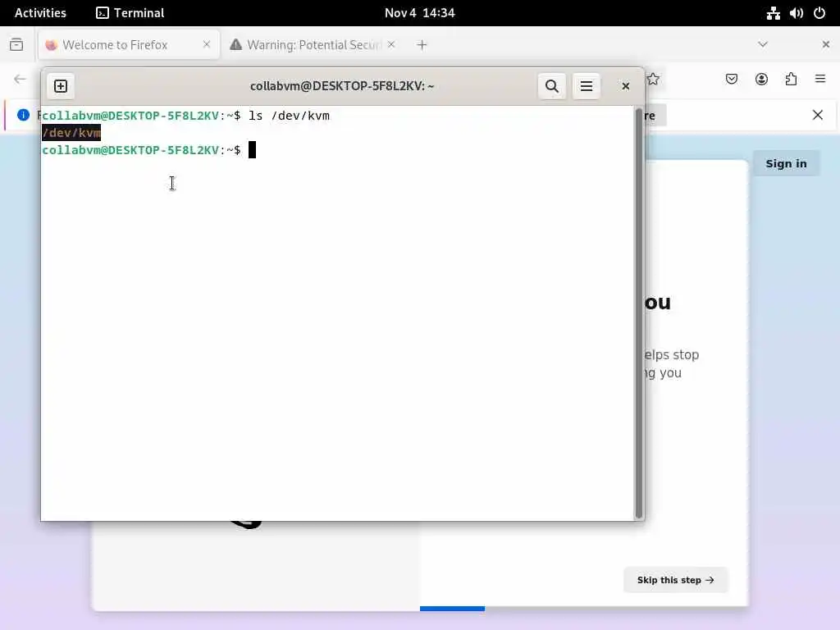Close the Firefox window

click(825, 44)
